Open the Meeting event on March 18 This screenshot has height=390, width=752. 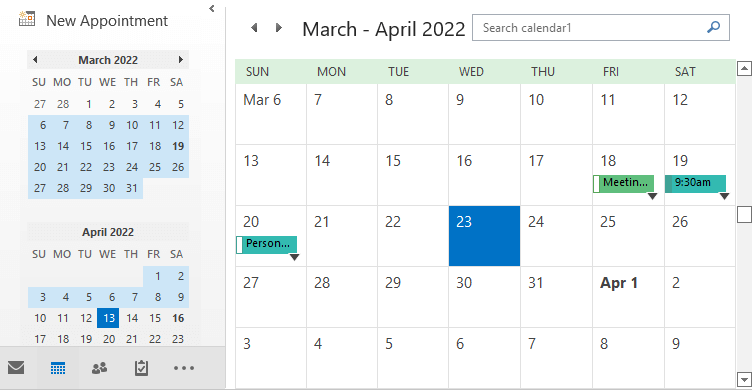623,183
